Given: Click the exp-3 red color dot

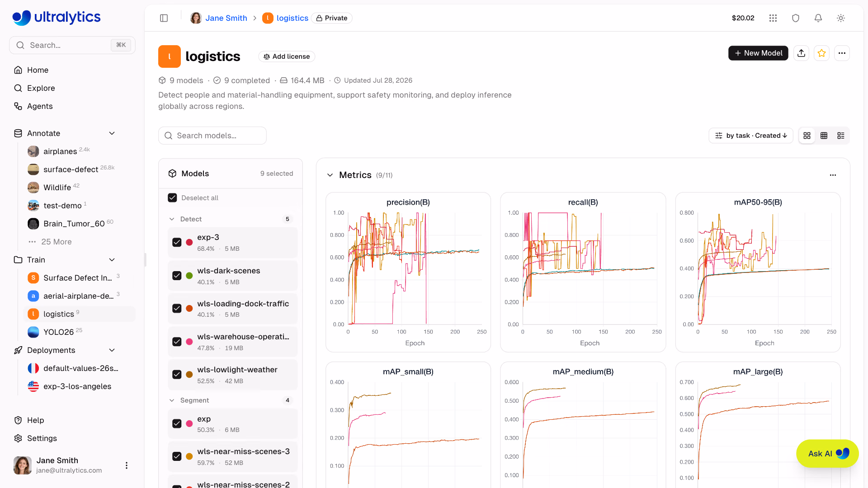Looking at the screenshot, I should pos(189,243).
